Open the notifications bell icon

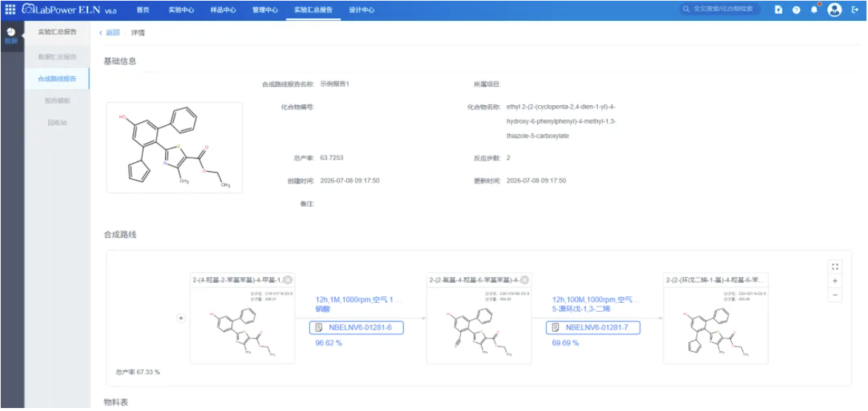click(814, 10)
